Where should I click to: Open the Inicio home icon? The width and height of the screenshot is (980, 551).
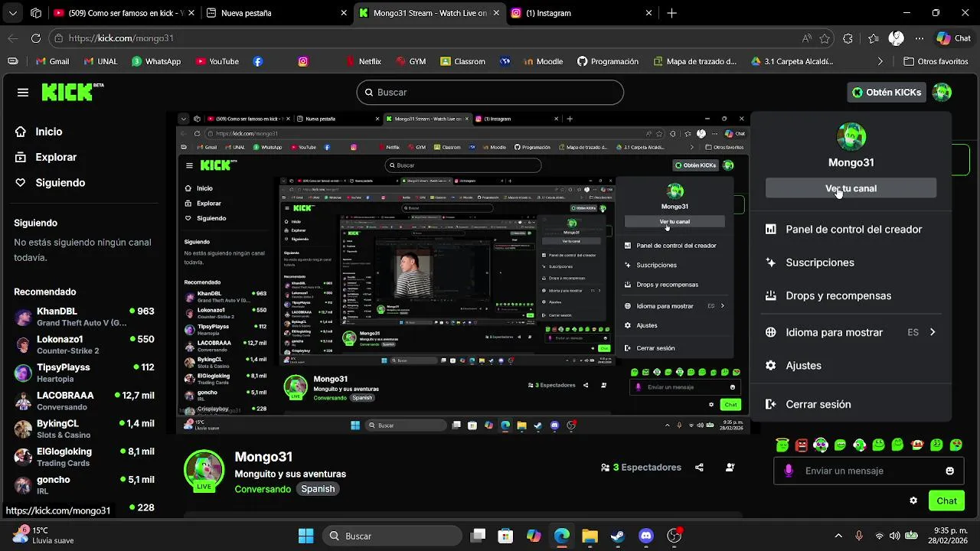(21, 132)
